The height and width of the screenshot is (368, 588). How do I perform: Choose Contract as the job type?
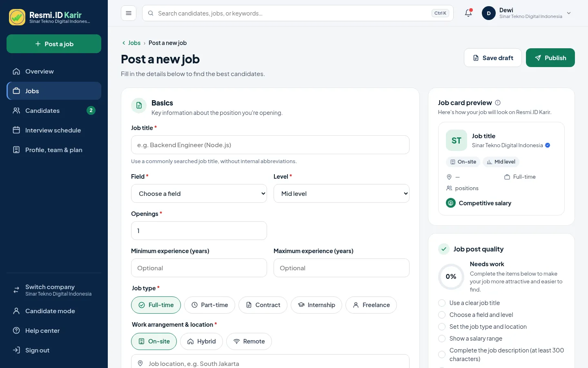263,305
